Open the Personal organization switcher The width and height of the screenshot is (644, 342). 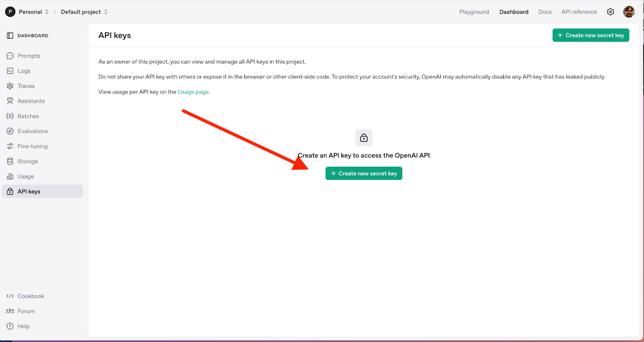[34, 12]
